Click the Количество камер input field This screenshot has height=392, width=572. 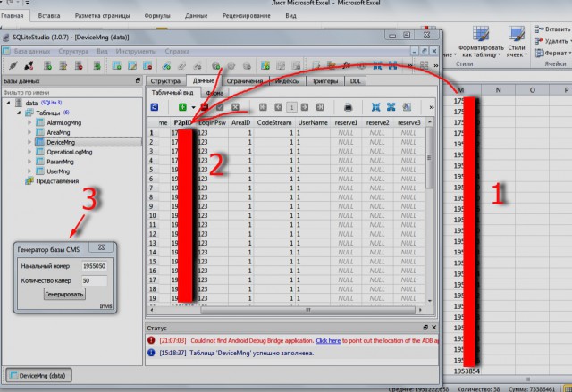coord(94,281)
